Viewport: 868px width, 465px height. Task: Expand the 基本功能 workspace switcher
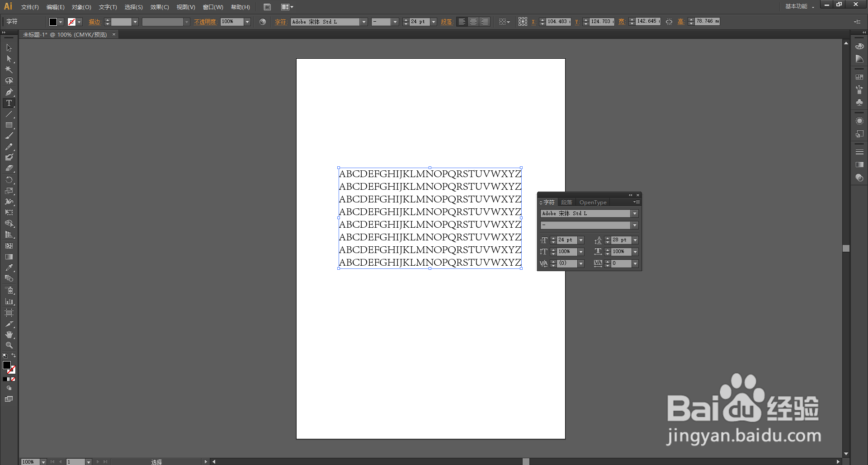click(799, 6)
